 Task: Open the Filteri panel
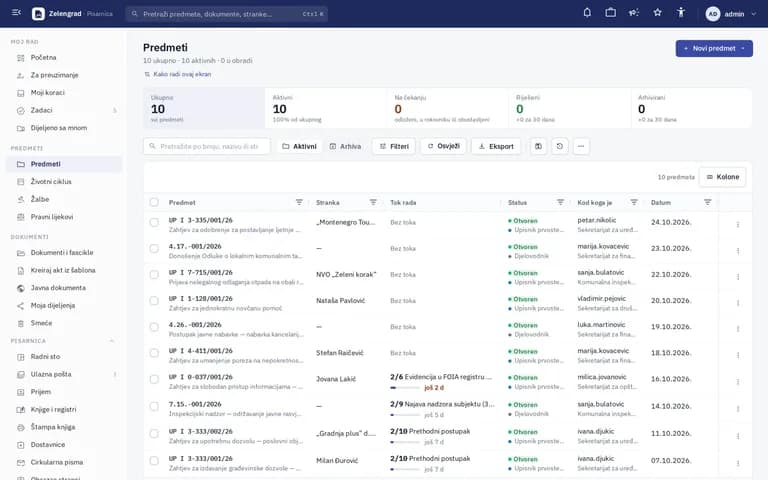pos(394,146)
